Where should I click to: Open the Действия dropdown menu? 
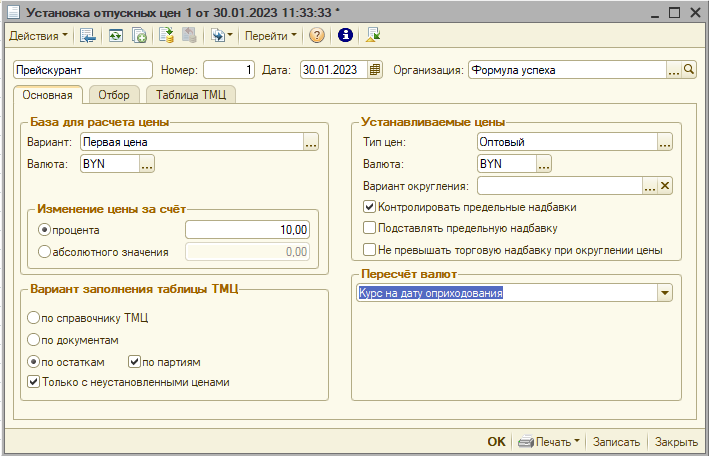[38, 35]
